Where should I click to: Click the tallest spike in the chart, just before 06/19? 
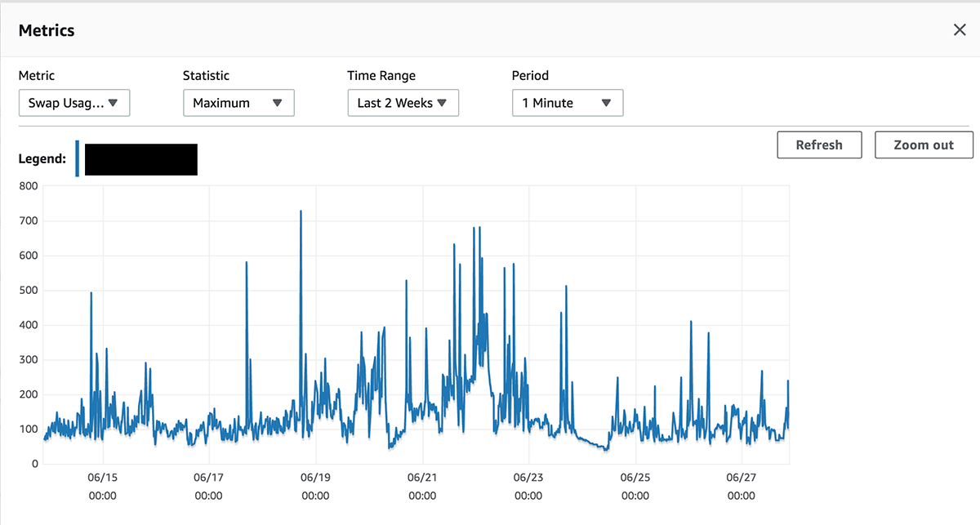coord(301,212)
